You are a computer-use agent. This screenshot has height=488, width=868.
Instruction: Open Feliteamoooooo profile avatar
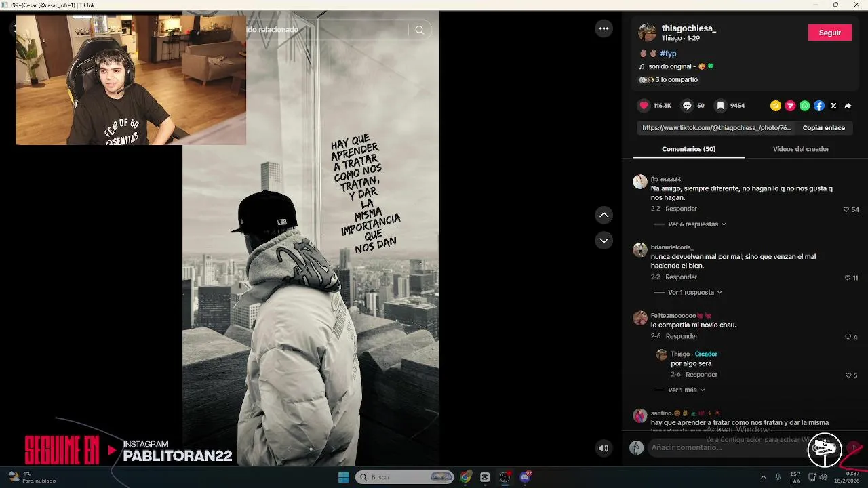(639, 318)
